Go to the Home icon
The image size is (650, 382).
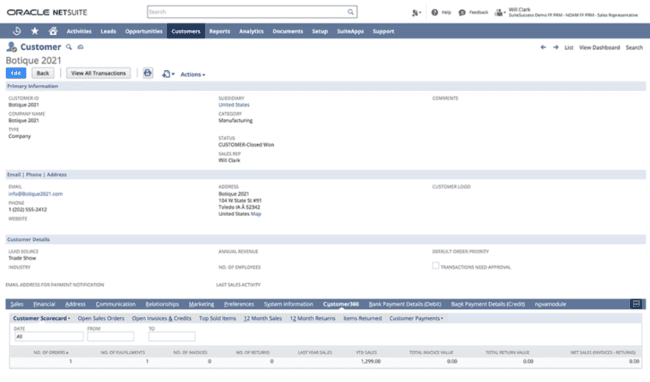coord(53,31)
